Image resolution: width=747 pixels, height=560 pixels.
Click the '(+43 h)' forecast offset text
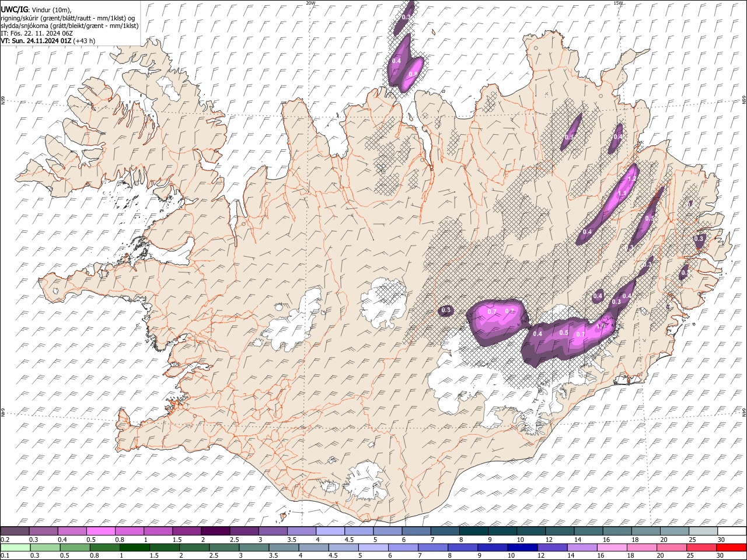point(85,41)
